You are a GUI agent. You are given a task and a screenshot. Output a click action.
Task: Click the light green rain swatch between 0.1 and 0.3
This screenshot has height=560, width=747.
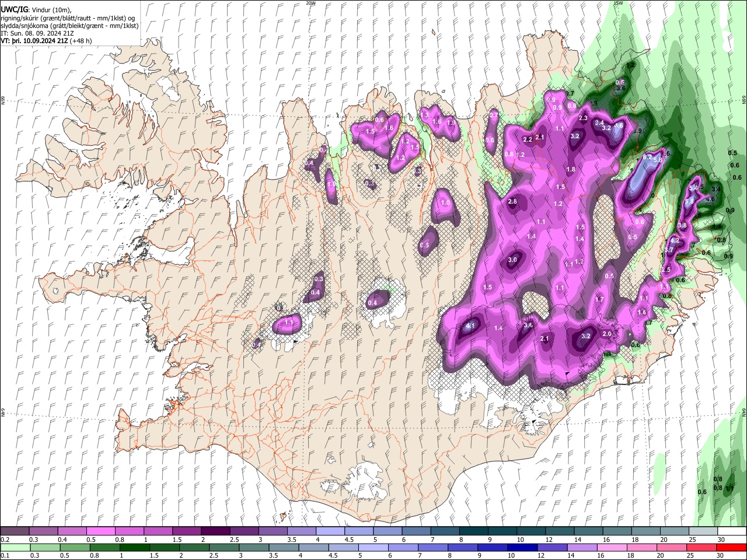(15, 547)
